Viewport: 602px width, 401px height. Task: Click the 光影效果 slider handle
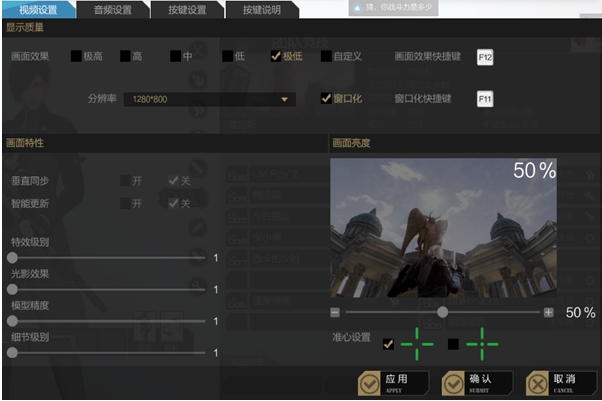click(12, 289)
